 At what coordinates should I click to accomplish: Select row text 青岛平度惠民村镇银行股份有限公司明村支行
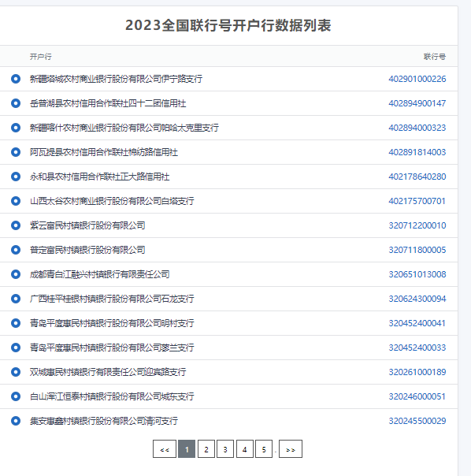click(x=112, y=323)
